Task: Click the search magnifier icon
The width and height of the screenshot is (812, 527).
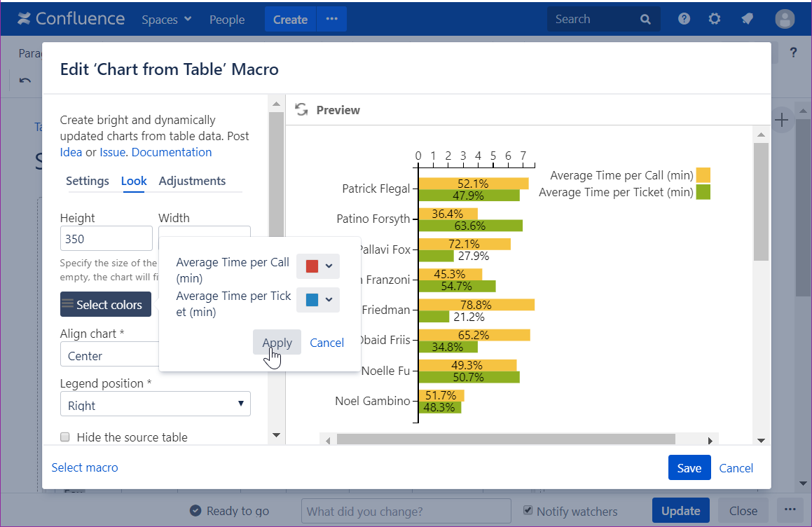Action: [645, 20]
